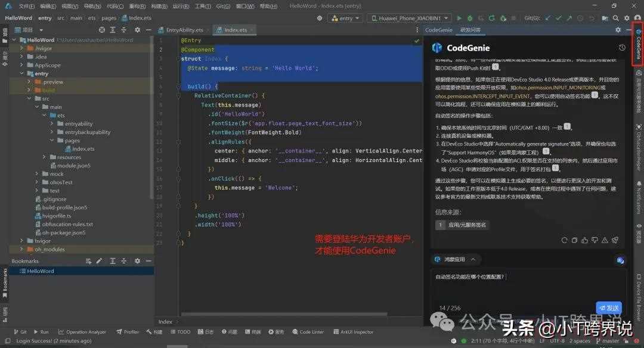Regenerate the CodeGenie answer

[x=564, y=240]
